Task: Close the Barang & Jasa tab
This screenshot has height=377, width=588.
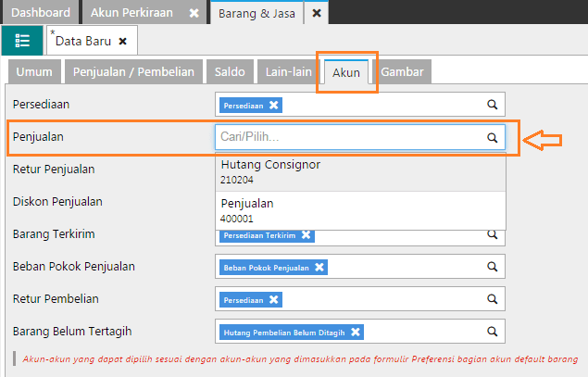Action: (317, 13)
